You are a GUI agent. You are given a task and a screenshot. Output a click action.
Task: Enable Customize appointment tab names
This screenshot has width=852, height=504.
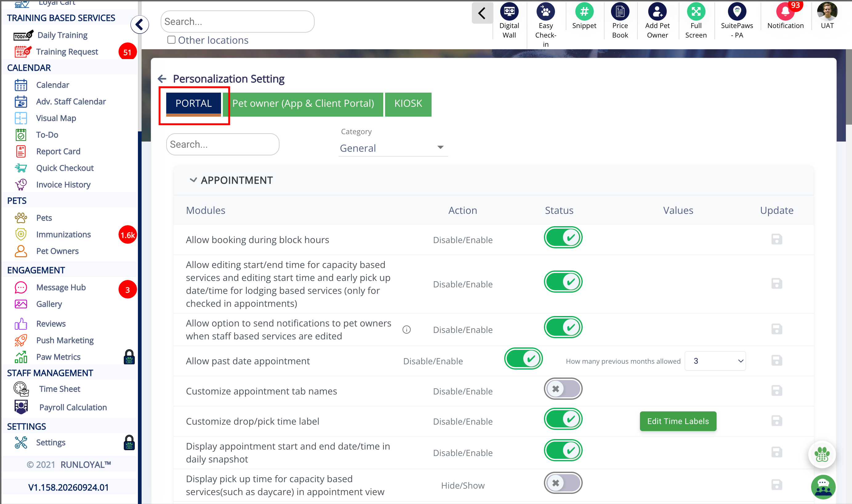[563, 389]
